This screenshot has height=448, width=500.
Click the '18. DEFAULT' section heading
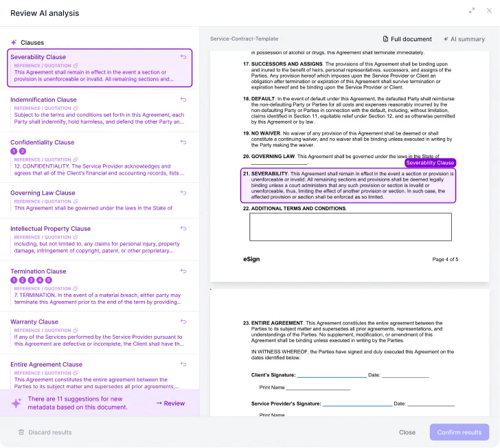pyautogui.click(x=259, y=98)
